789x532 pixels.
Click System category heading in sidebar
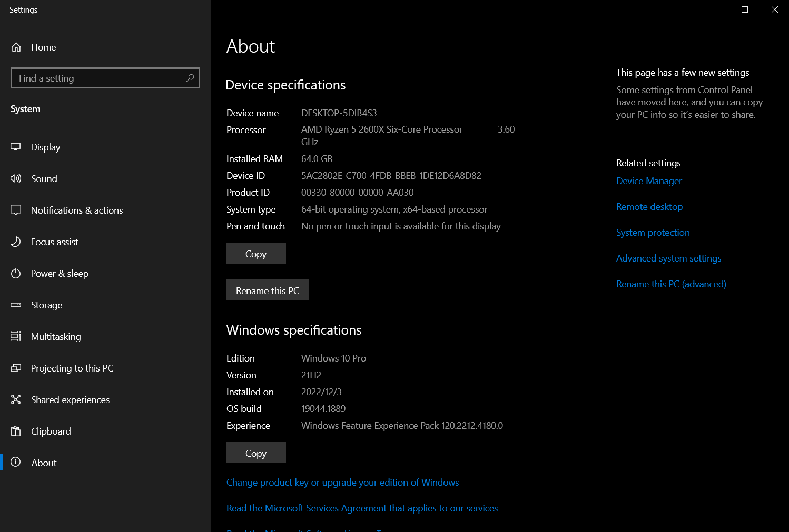(x=25, y=109)
